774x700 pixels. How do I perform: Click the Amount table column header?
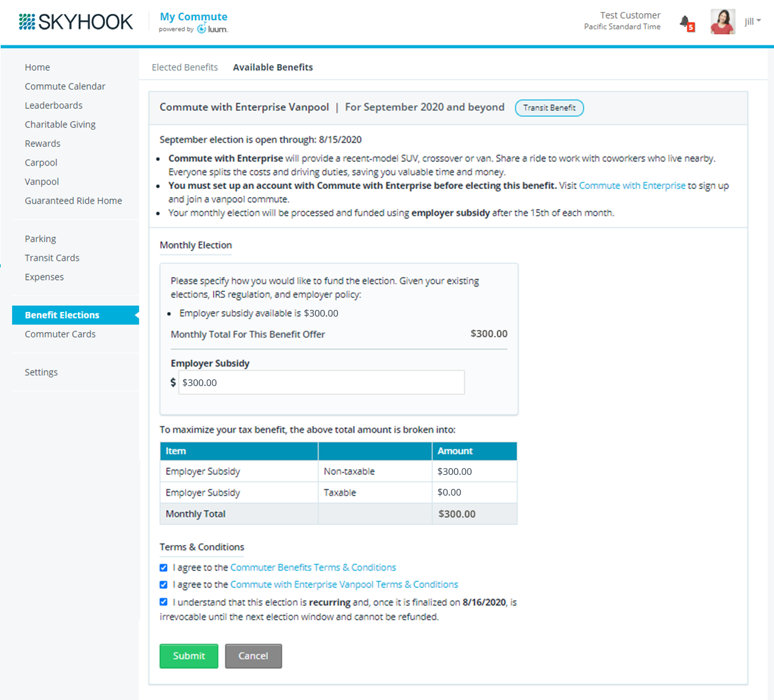[474, 452]
